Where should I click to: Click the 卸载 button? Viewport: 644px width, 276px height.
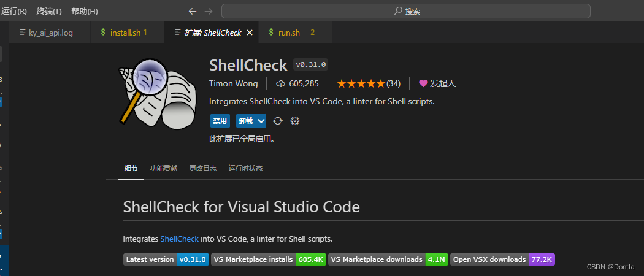(246, 121)
